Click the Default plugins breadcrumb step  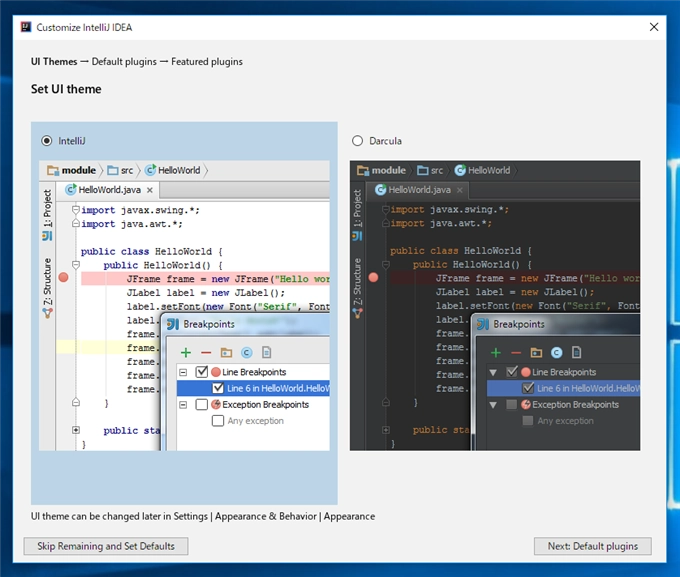tap(124, 62)
